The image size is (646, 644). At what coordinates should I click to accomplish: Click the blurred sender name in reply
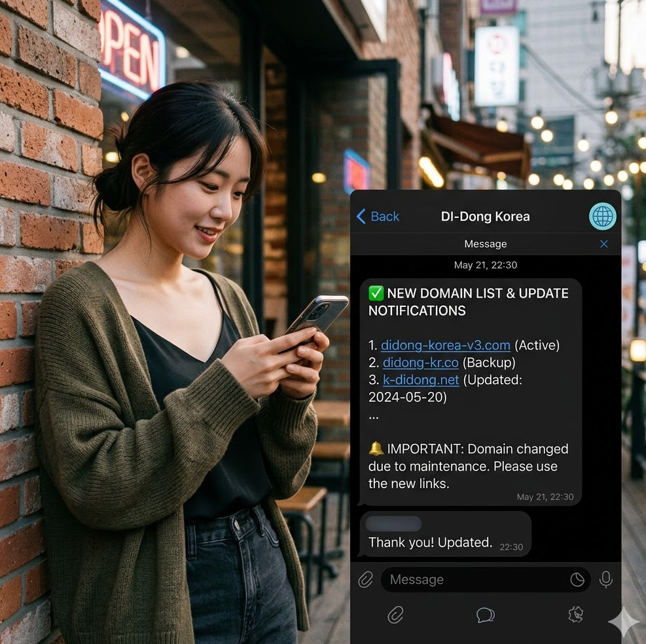pyautogui.click(x=393, y=524)
